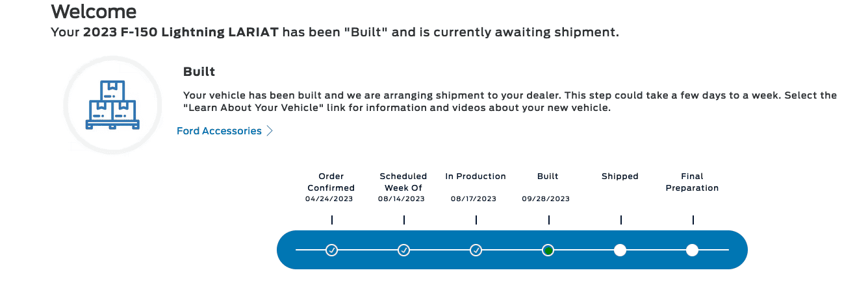Select the Scheduled Week Of step label
Viewport: 868px width, 292px height.
coord(403,182)
